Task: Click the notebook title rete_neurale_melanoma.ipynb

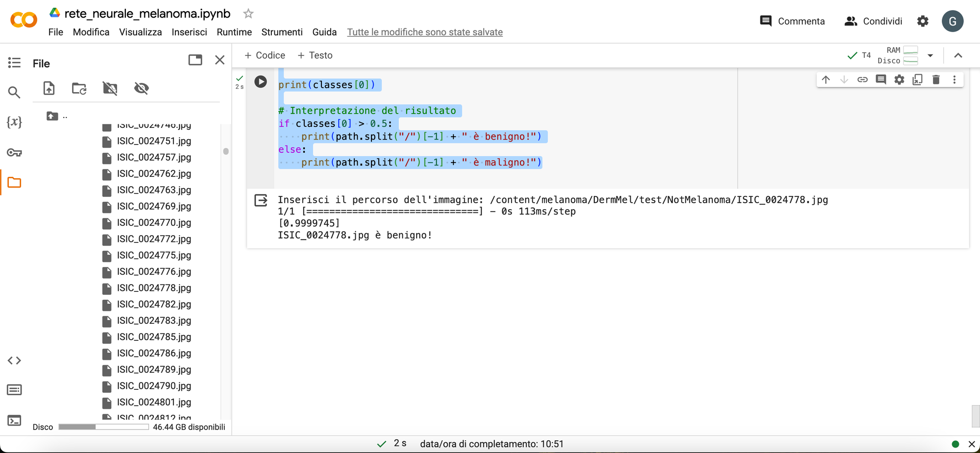Action: coord(147,14)
